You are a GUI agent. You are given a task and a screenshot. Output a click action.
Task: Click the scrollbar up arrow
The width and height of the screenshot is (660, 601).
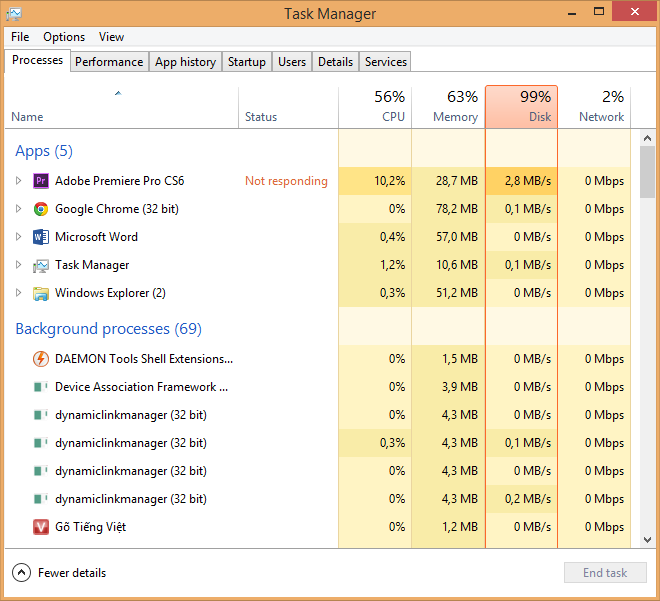(647, 138)
